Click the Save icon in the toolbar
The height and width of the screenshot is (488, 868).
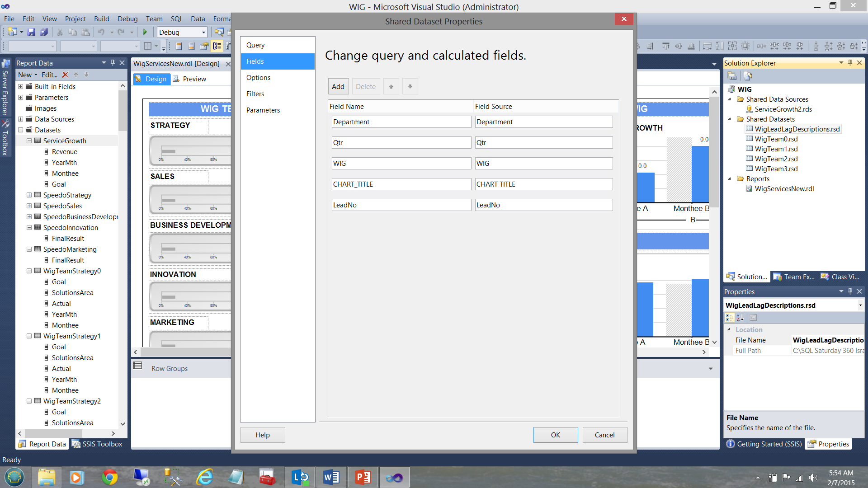pyautogui.click(x=31, y=32)
